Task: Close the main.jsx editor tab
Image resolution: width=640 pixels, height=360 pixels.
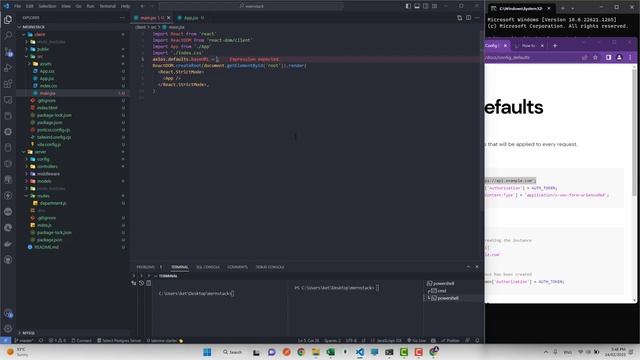Action: click(169, 18)
